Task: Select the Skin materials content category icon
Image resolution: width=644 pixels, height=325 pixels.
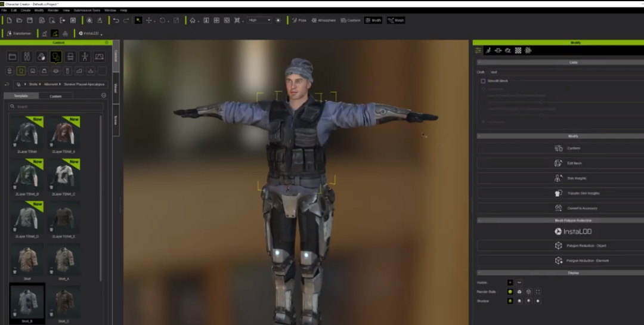Action: 41,57
